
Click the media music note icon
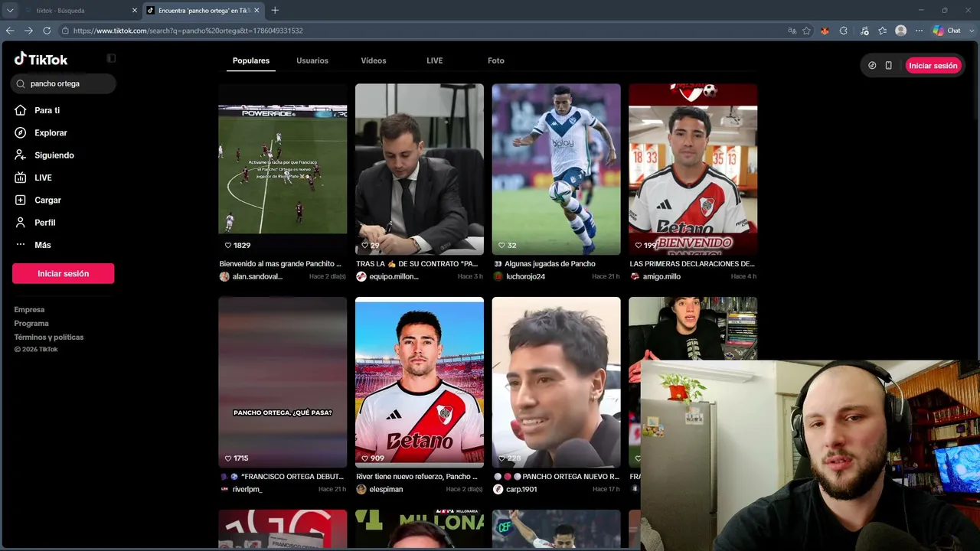point(864,31)
